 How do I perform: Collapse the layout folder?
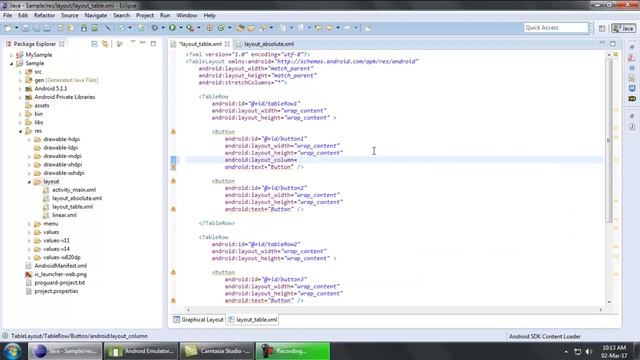pyautogui.click(x=29, y=182)
